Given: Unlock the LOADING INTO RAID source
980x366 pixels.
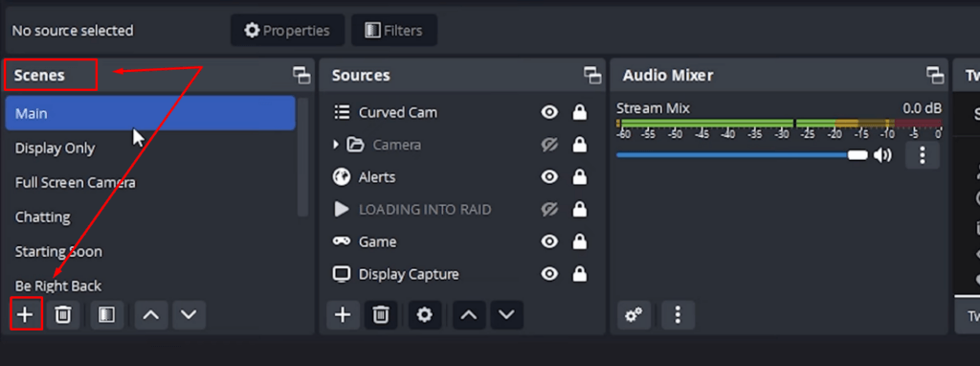Looking at the screenshot, I should tap(580, 210).
